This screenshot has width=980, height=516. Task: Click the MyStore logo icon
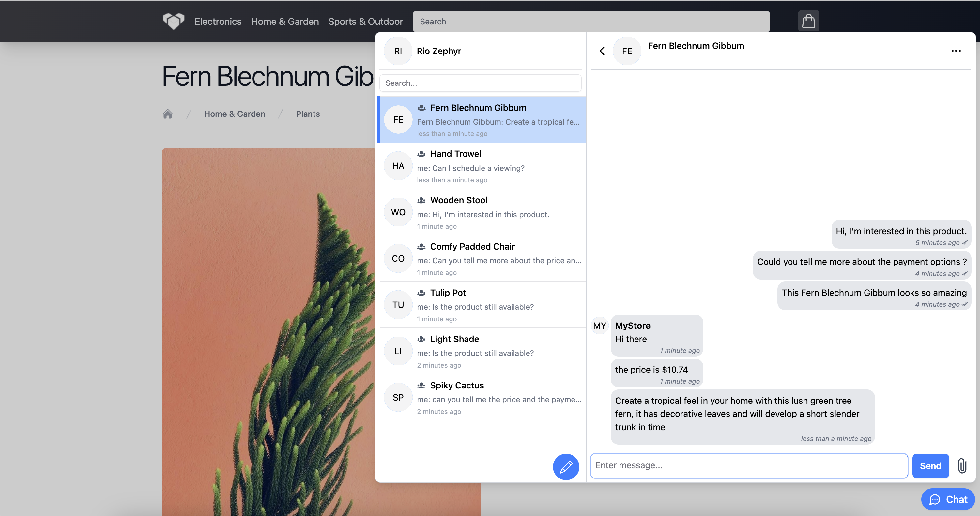click(x=174, y=21)
